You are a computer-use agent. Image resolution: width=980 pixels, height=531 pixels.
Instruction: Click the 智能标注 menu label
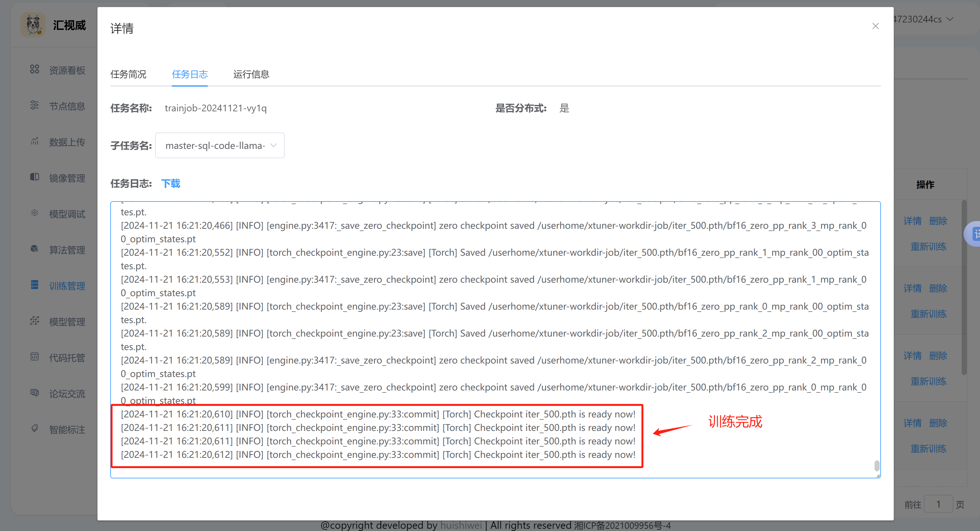point(67,429)
